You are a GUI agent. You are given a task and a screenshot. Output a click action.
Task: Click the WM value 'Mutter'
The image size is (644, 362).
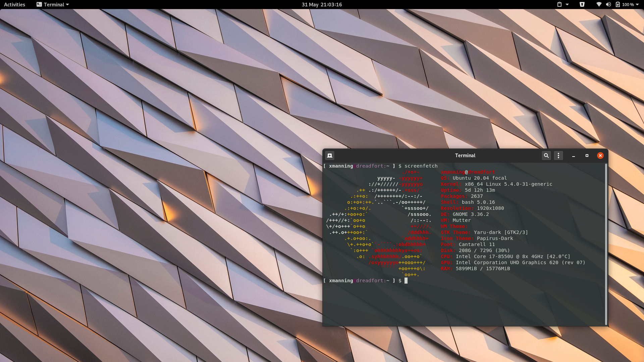pos(462,220)
